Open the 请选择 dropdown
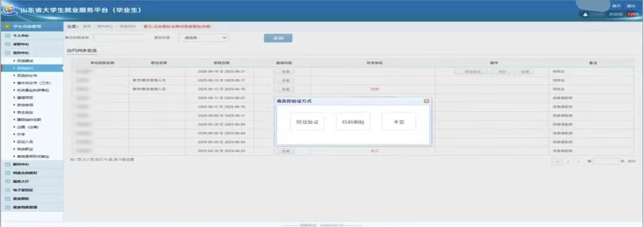Image resolution: width=644 pixels, height=227 pixels. coord(204,38)
